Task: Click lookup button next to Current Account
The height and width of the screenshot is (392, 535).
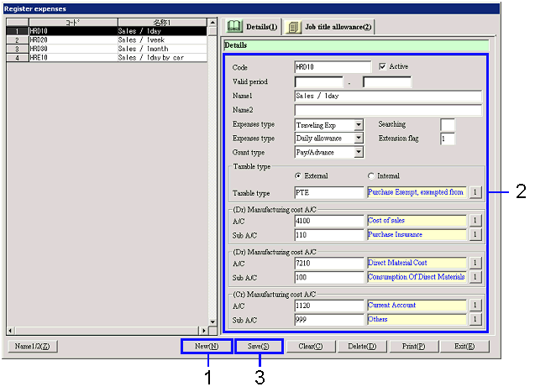Action: 473,306
